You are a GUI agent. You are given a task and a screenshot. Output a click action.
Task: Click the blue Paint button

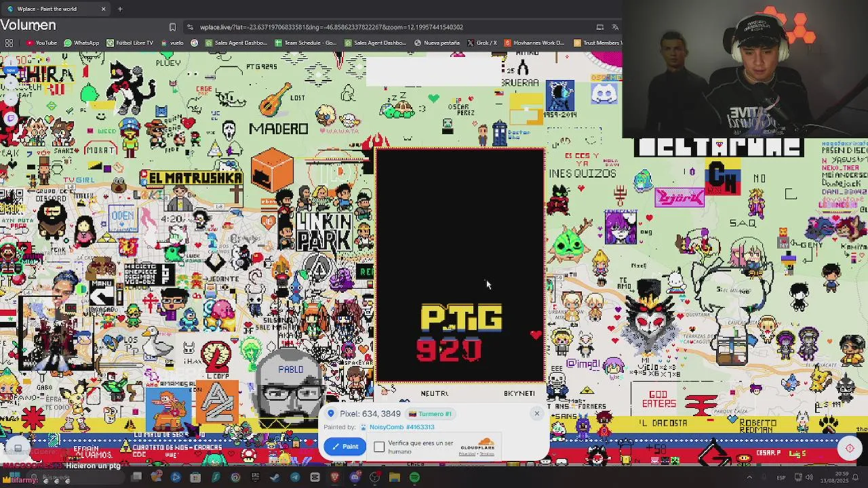(x=344, y=446)
